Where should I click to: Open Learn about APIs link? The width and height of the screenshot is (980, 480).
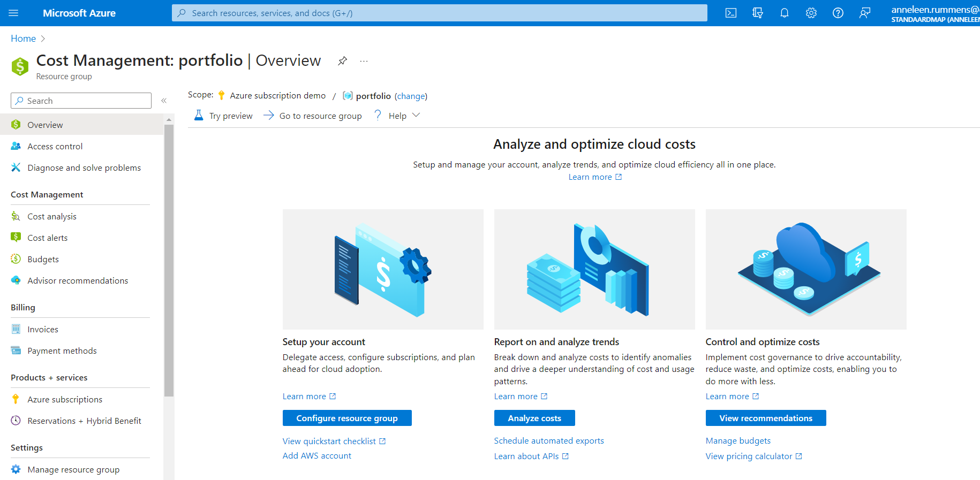531,456
